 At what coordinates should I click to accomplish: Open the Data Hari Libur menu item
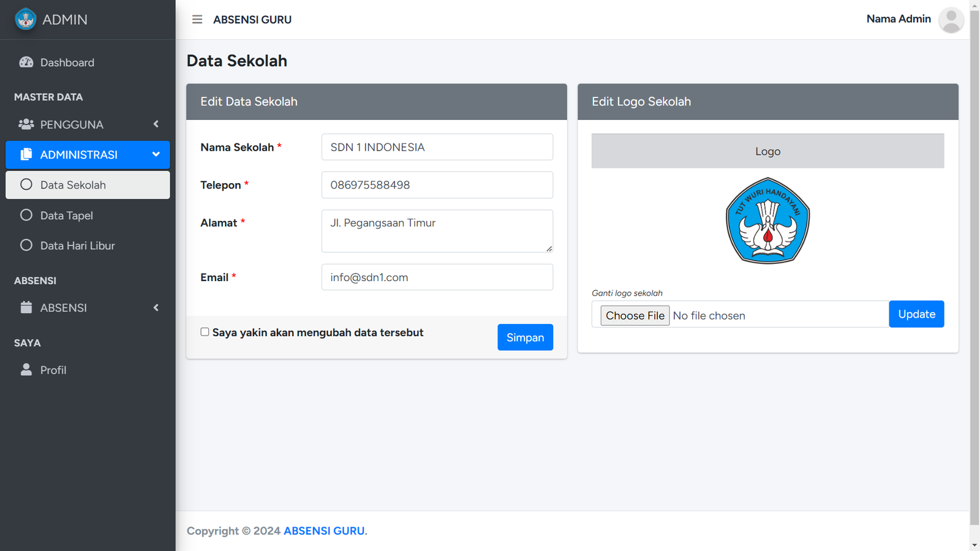(78, 246)
